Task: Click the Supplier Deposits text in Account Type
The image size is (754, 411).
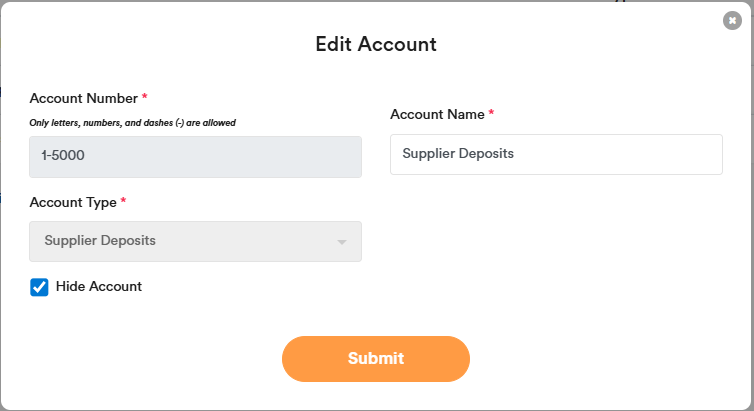Action: point(100,241)
